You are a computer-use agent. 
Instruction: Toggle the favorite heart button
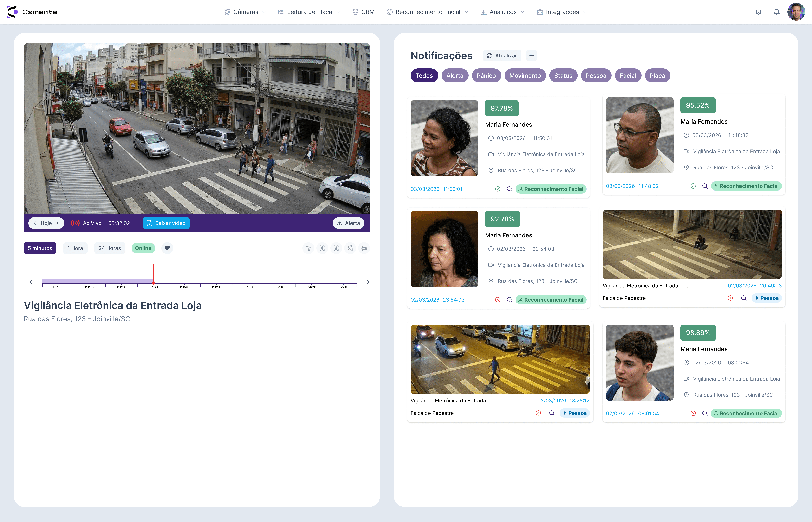tap(167, 248)
